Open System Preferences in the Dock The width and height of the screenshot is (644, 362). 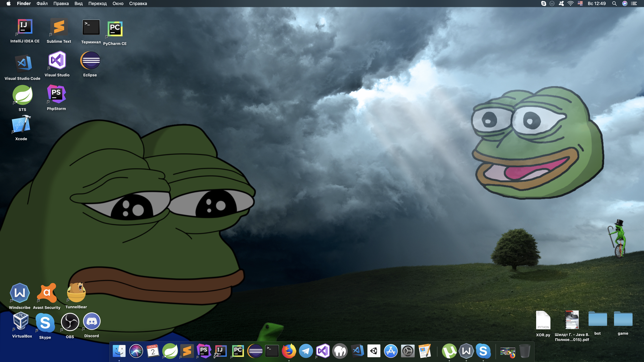click(x=408, y=351)
